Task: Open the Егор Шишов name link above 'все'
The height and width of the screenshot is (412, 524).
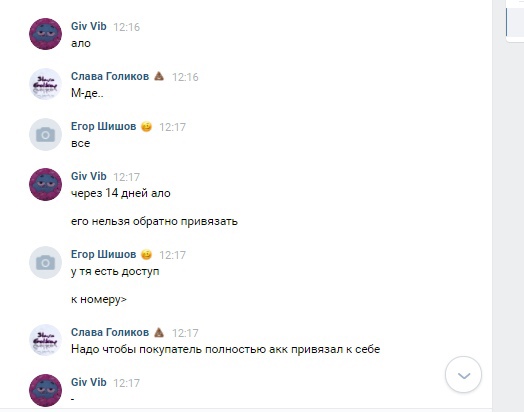Action: [x=104, y=126]
